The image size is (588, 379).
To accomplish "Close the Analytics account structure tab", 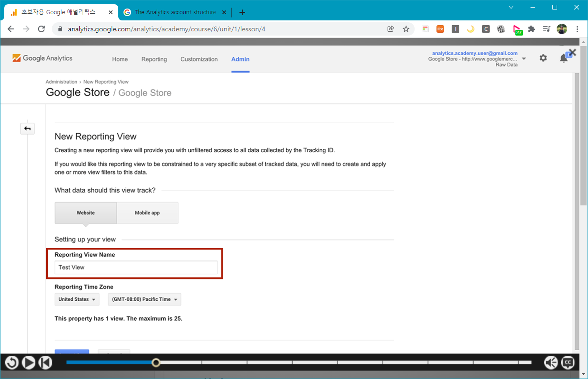I will (x=225, y=12).
